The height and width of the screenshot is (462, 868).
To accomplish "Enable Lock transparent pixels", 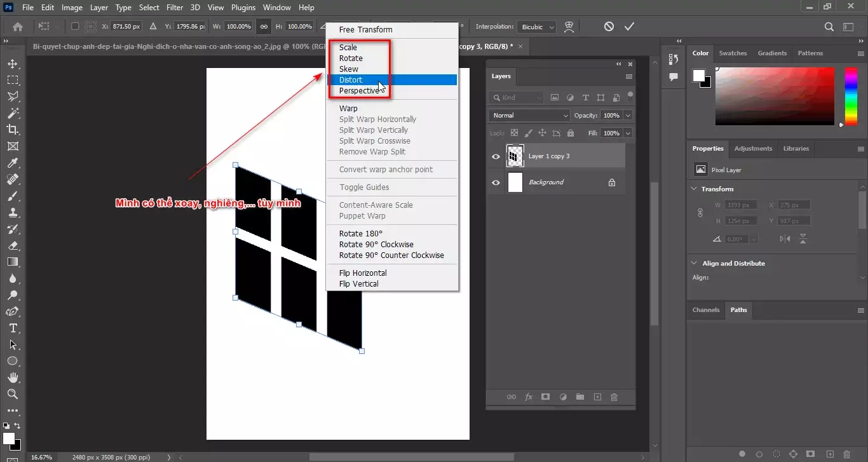I will [x=513, y=133].
